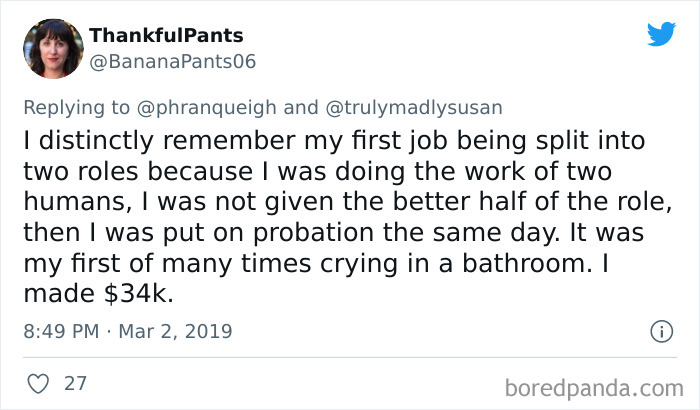Open the info circle icon

[x=659, y=329]
